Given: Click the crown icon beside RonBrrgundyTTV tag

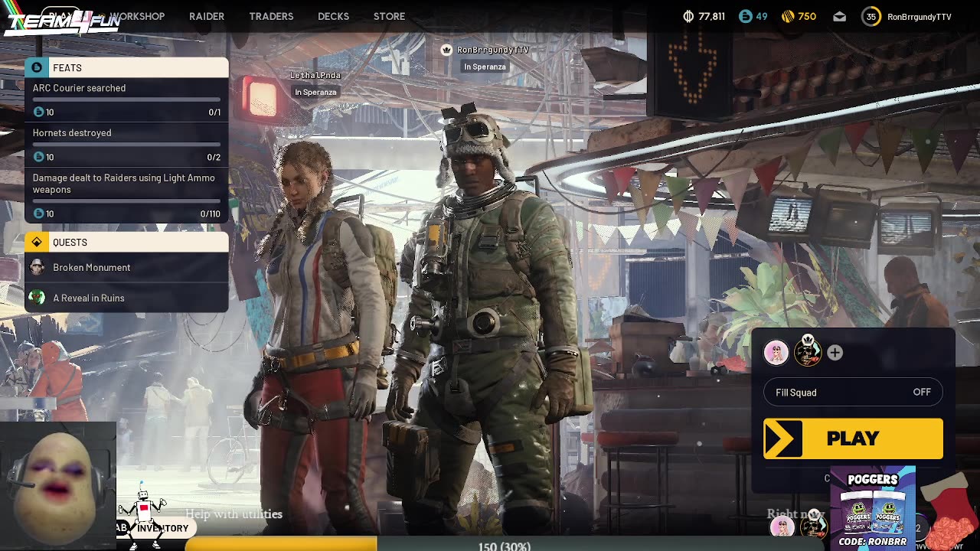Looking at the screenshot, I should coord(446,50).
